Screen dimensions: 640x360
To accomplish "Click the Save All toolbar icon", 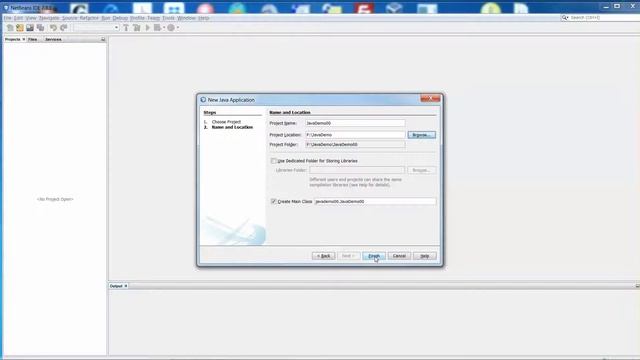I will pos(40,28).
